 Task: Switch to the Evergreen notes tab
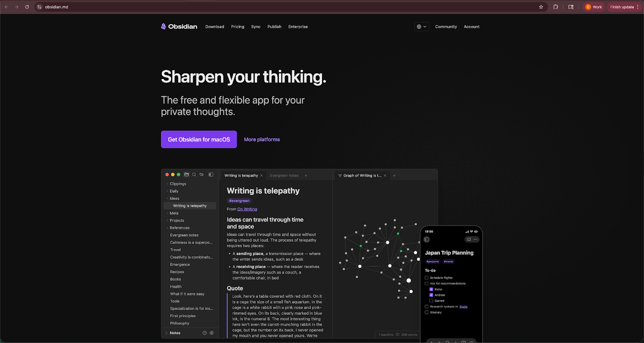click(x=284, y=176)
